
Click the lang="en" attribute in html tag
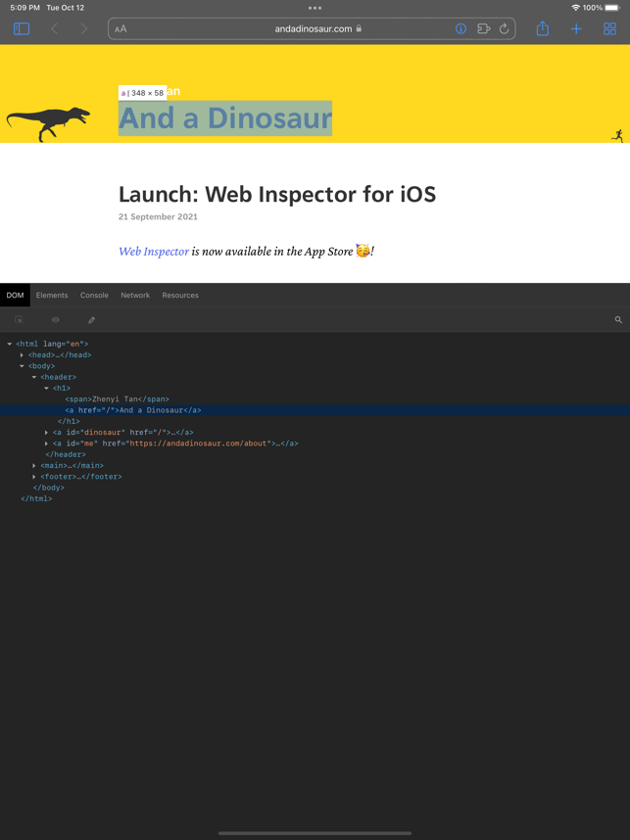pyautogui.click(x=64, y=344)
